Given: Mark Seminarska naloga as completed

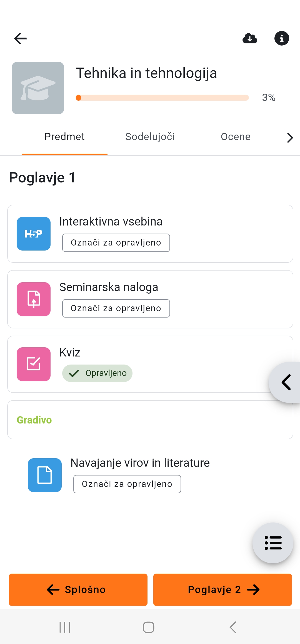Looking at the screenshot, I should tap(116, 308).
